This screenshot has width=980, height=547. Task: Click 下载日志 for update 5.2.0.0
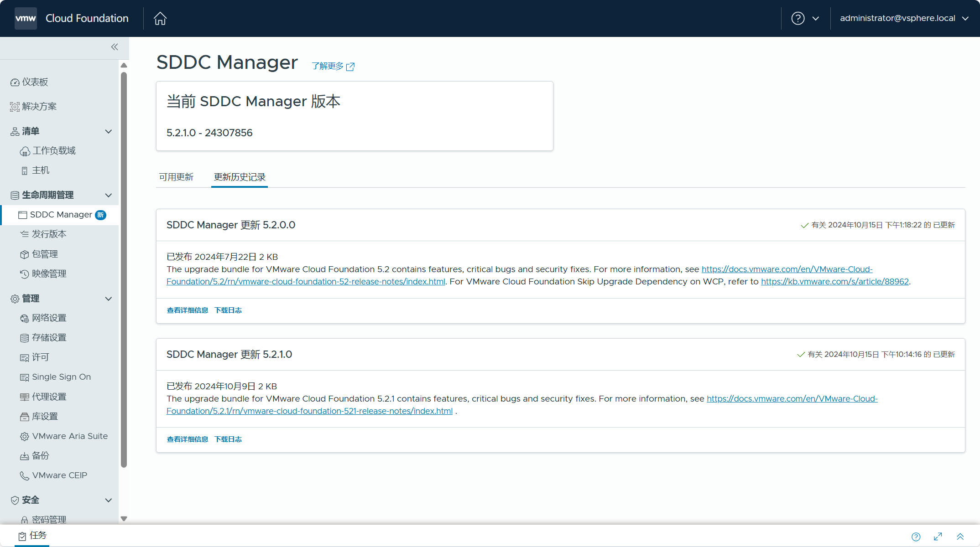click(x=228, y=310)
